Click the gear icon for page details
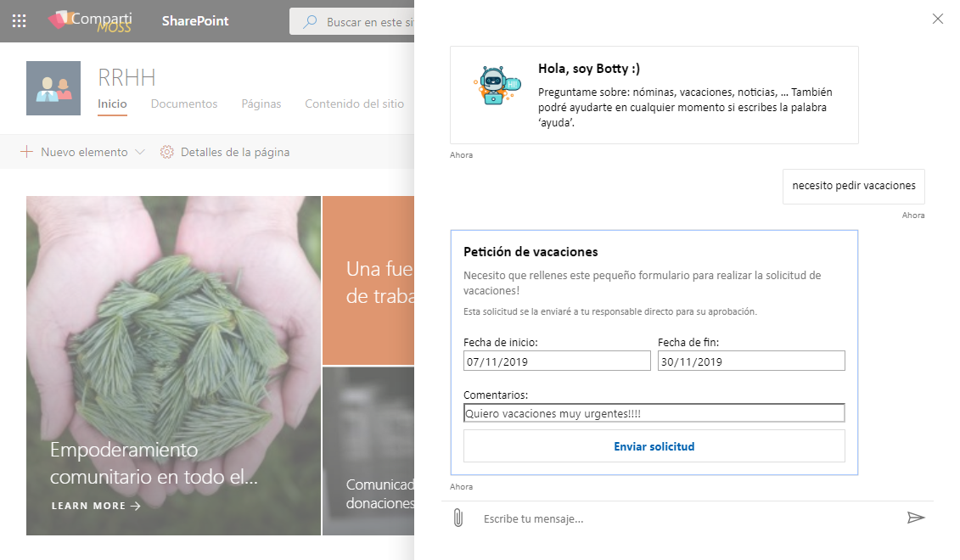960x560 pixels. [x=167, y=153]
